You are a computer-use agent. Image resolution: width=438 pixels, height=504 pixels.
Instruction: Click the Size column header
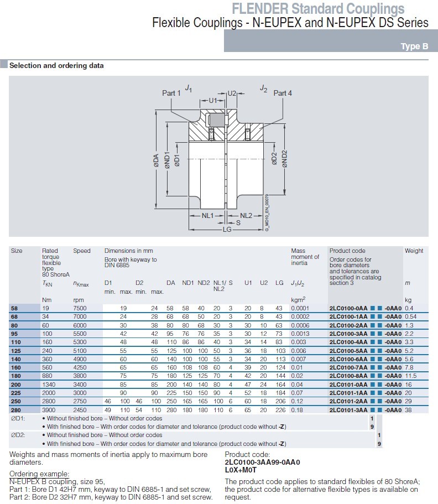17,251
